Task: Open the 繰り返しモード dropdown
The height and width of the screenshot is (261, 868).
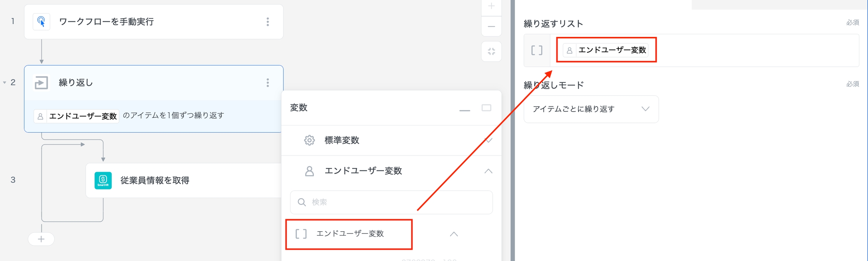Action: pyautogui.click(x=591, y=109)
